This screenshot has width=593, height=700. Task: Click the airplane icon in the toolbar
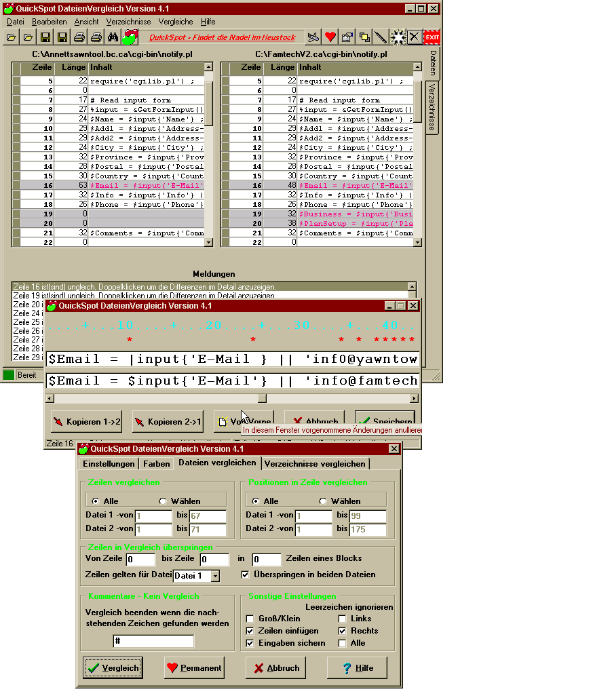tap(313, 37)
